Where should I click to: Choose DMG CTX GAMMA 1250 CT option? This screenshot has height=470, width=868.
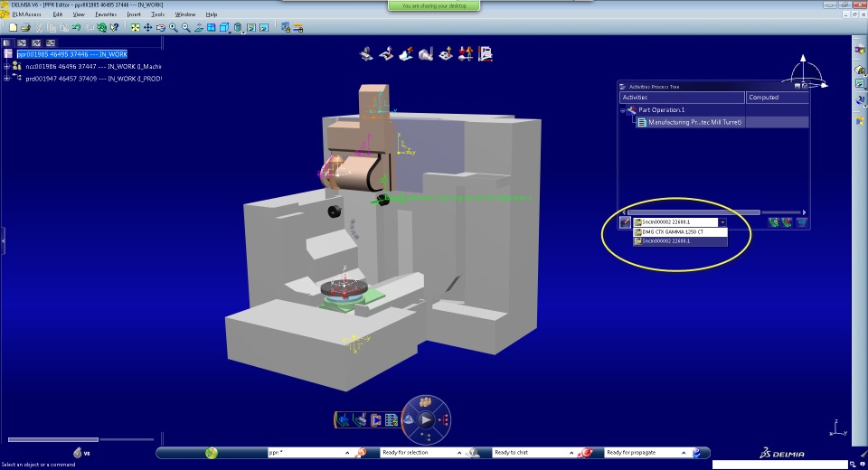[x=680, y=232]
